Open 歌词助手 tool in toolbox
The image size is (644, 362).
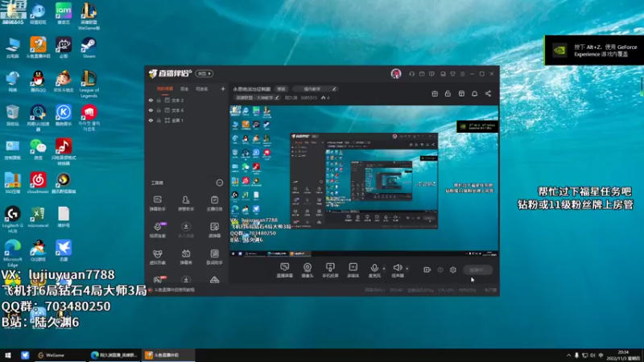click(x=214, y=257)
